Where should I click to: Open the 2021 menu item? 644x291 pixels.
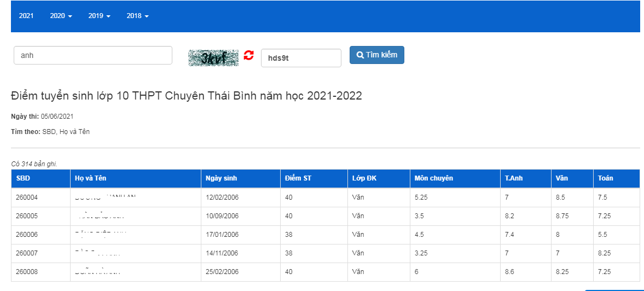pyautogui.click(x=26, y=16)
